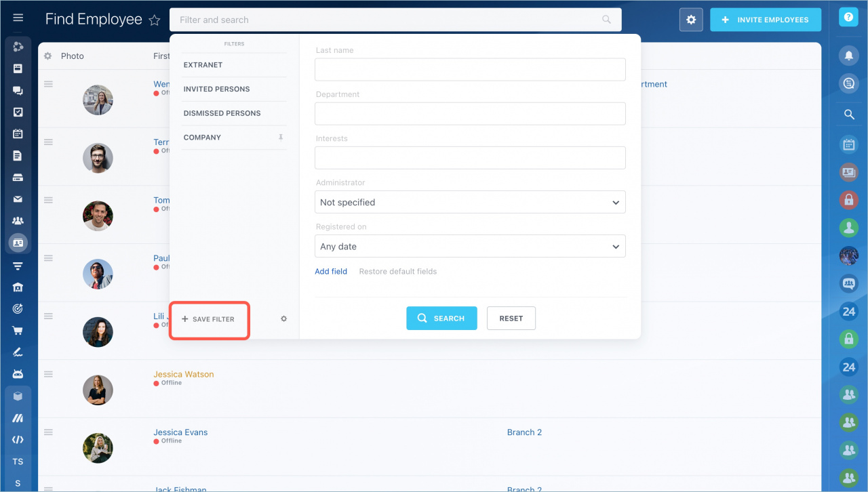The height and width of the screenshot is (492, 868).
Task: Open messenger chat icon in right panel
Action: pos(848,83)
